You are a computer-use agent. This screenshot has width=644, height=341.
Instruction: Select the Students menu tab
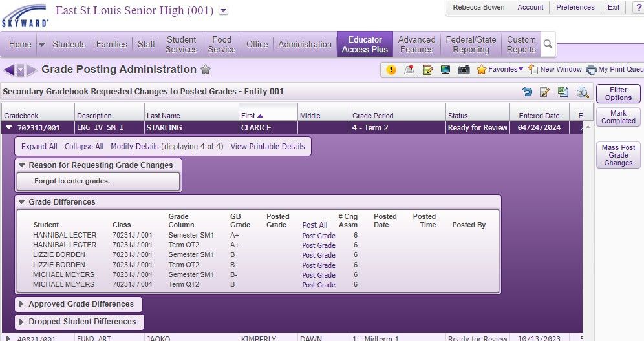click(69, 45)
